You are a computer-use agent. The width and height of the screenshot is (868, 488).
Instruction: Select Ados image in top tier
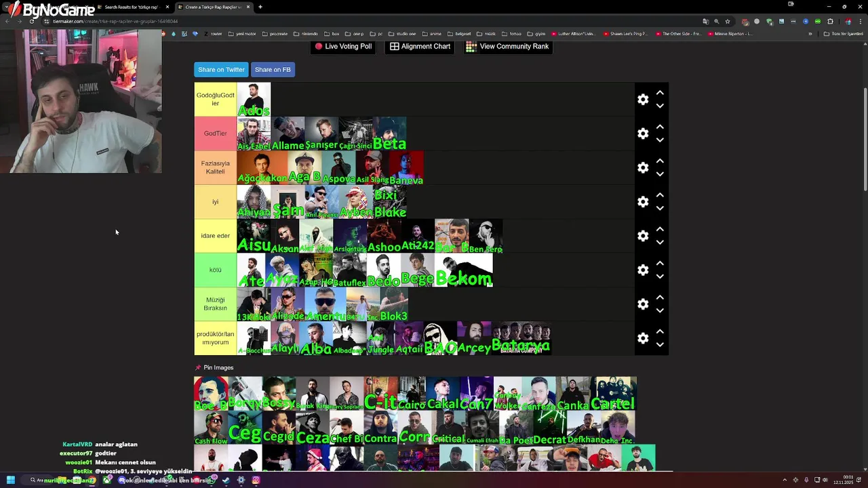254,100
